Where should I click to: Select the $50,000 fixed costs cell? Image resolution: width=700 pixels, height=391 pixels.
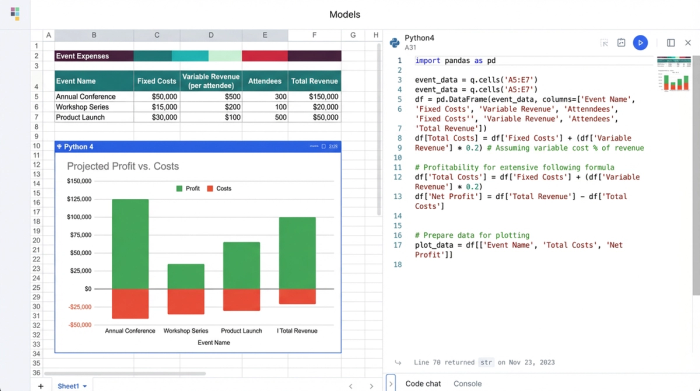157,96
